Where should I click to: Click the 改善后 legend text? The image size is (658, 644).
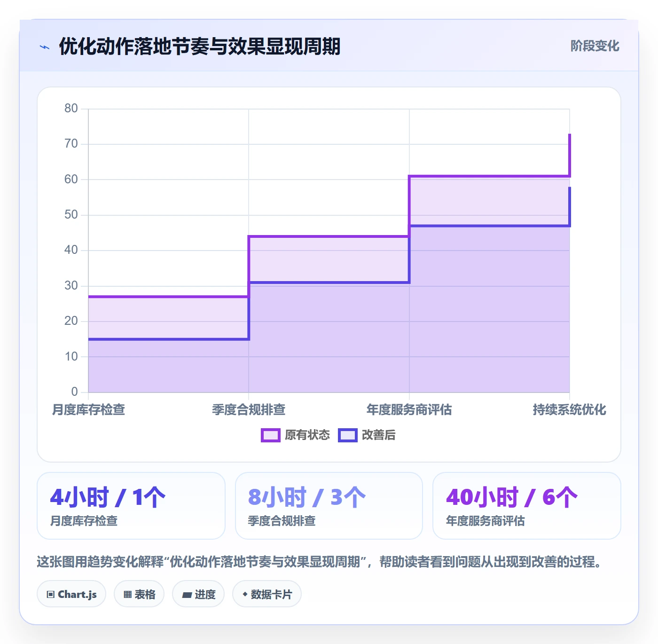click(378, 435)
